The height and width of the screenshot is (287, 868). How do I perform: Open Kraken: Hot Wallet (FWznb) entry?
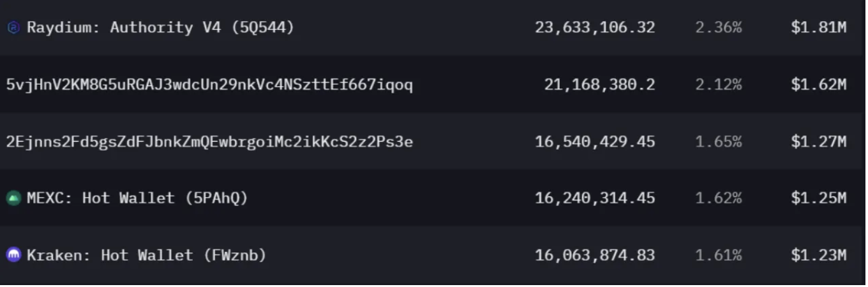[146, 256]
